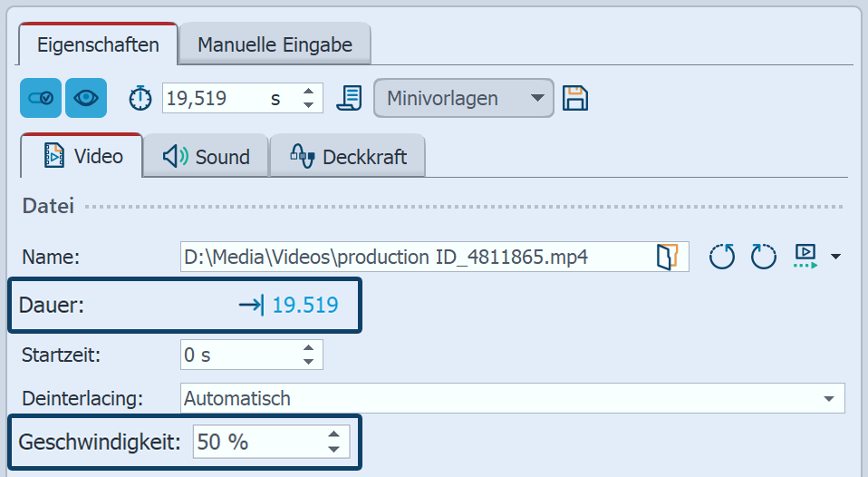Decrease Startzeit with the down arrow
Screen dimensions: 868x477
[x=309, y=361]
